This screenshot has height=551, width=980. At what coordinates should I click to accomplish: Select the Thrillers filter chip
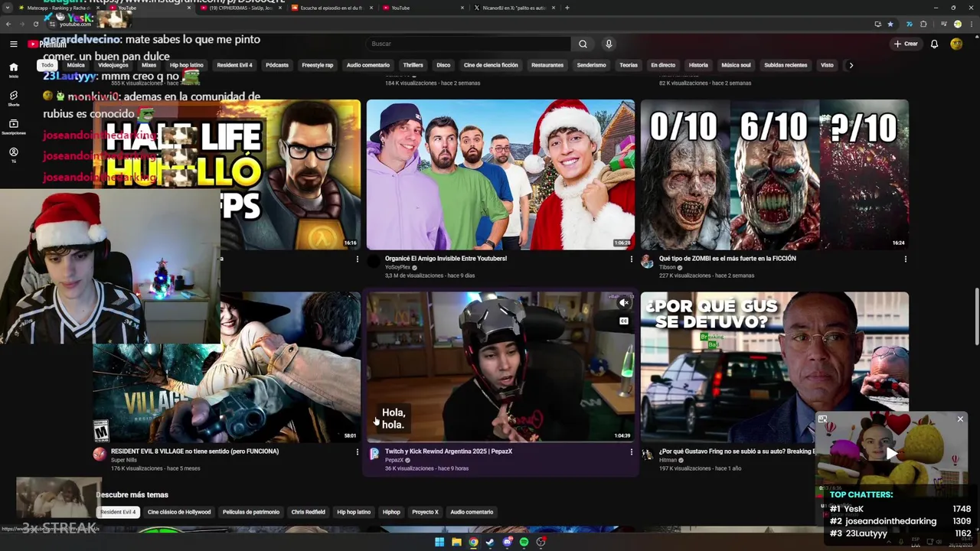click(413, 65)
